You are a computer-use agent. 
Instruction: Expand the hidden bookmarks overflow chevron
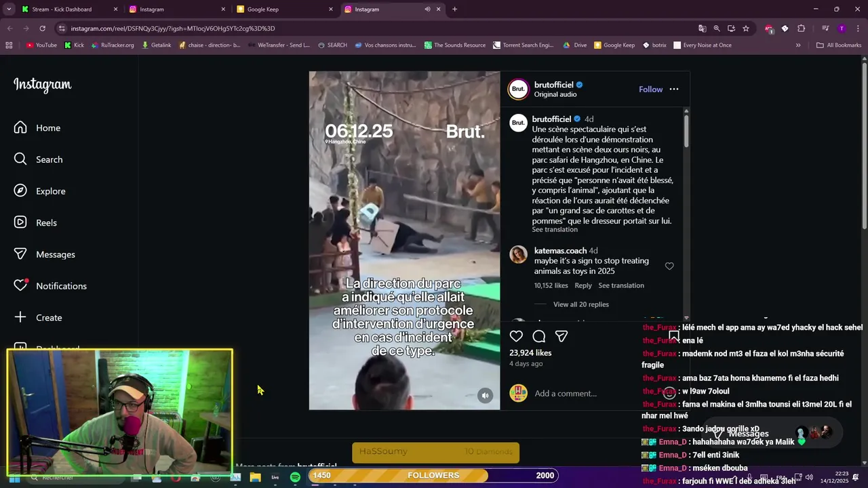tap(798, 45)
